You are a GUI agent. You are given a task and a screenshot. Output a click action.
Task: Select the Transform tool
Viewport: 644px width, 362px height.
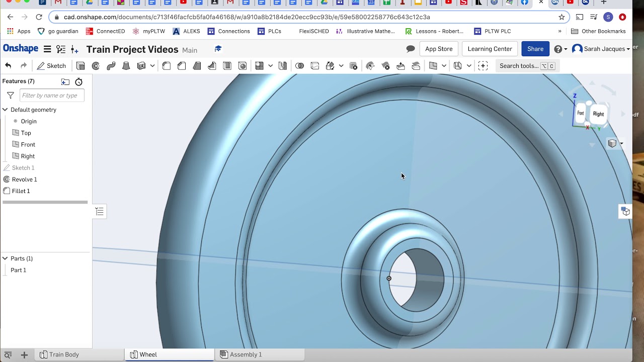click(x=330, y=66)
